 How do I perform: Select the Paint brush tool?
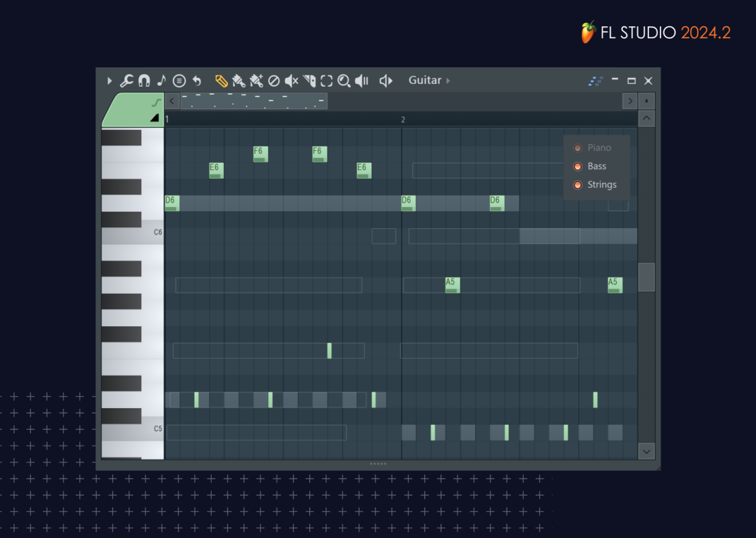click(239, 81)
